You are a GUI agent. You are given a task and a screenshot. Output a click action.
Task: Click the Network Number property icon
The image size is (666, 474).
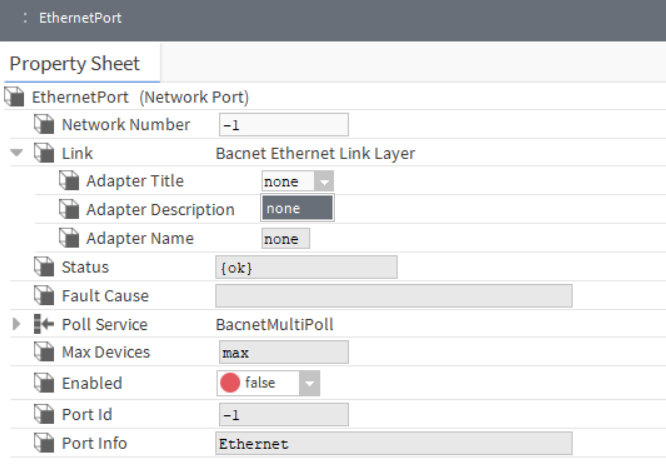click(x=43, y=125)
